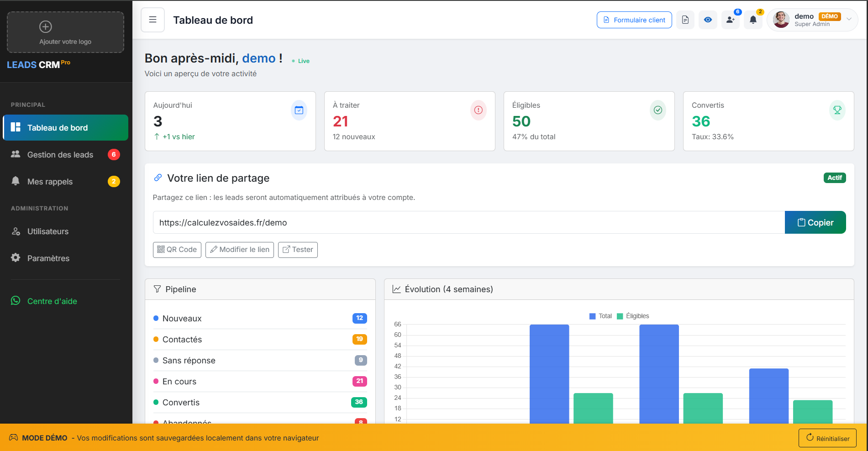Click the Formulaire client button

[x=634, y=20]
